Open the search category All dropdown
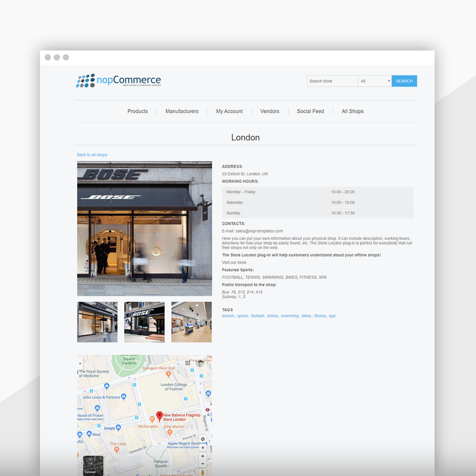This screenshot has width=476, height=476. coord(375,81)
